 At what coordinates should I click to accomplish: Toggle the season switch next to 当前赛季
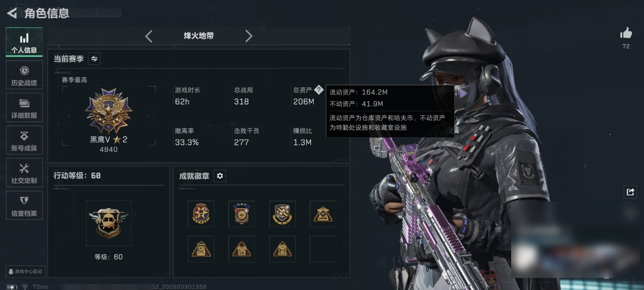point(94,59)
